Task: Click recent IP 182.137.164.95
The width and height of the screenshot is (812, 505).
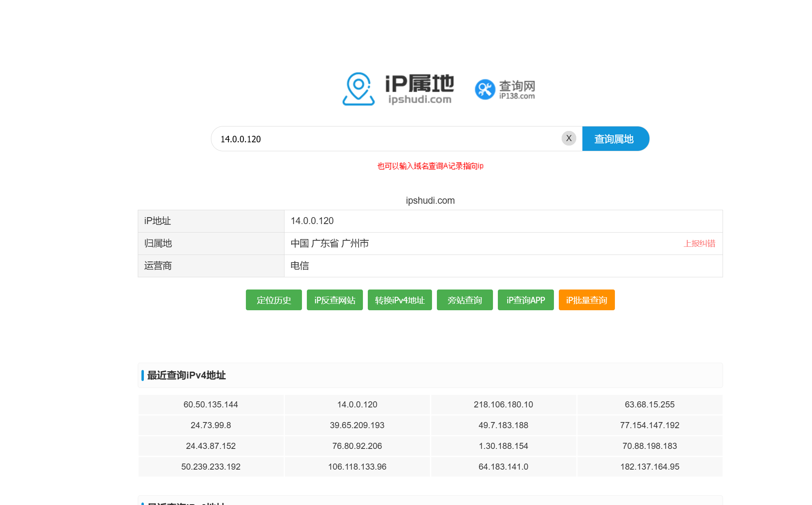Action: pyautogui.click(x=649, y=467)
